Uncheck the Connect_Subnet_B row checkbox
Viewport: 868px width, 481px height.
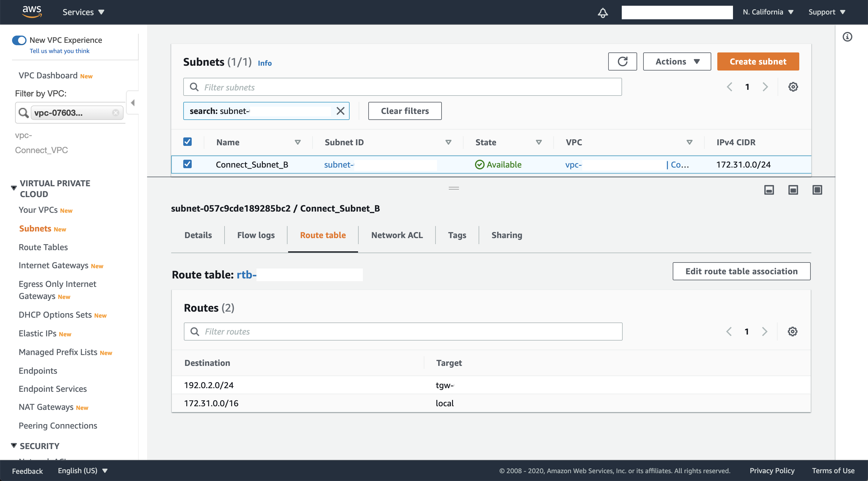click(187, 164)
